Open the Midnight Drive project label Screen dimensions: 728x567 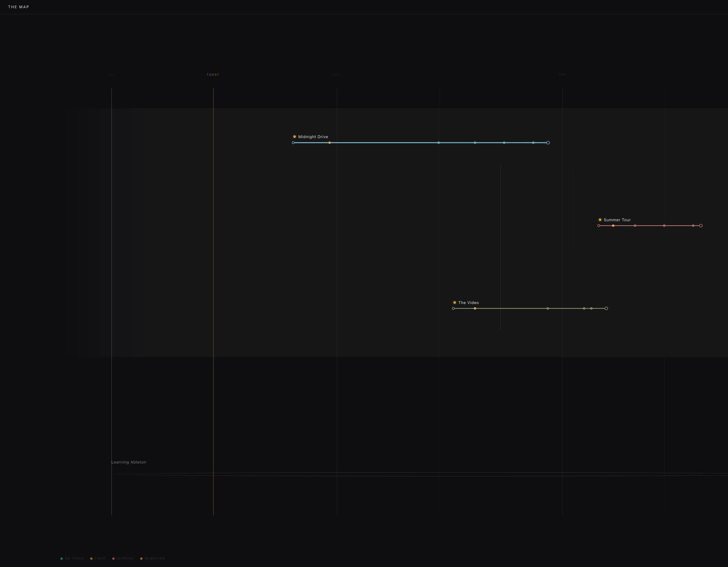pyautogui.click(x=313, y=137)
